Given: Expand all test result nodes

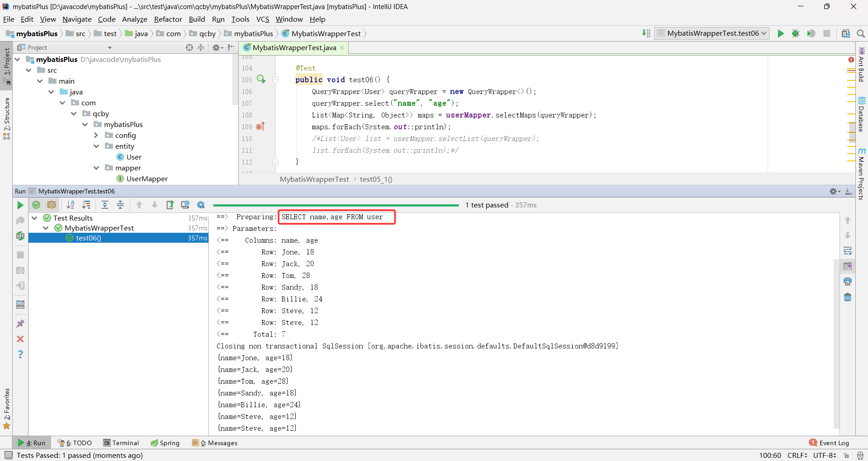Looking at the screenshot, I should coord(105,205).
